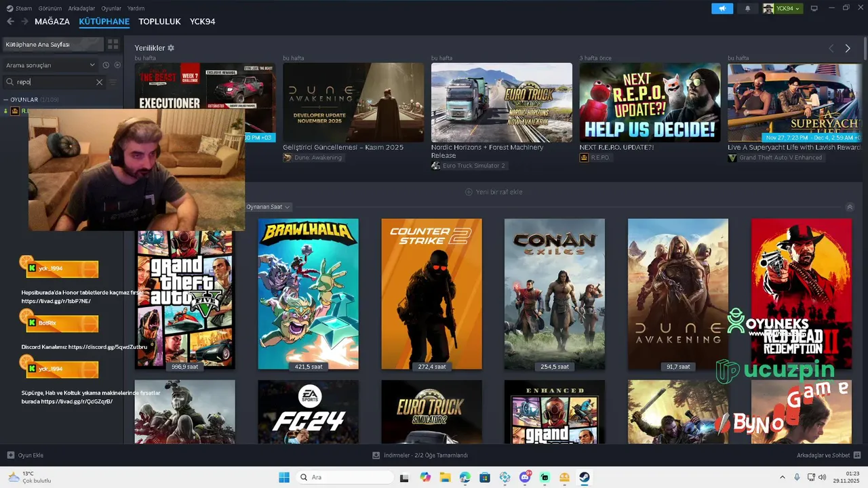Click Kütüphane Ana Sayfası button

pos(53,44)
